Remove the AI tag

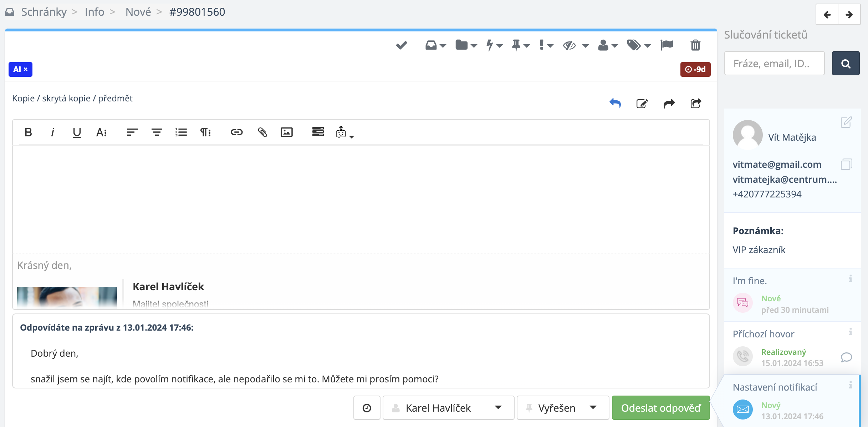coord(26,70)
